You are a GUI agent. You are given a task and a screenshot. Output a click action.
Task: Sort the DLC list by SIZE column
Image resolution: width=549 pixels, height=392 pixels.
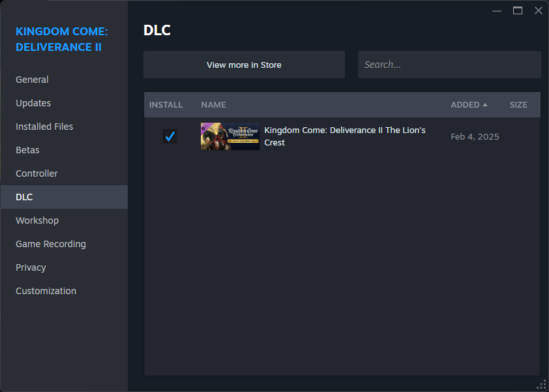coord(518,105)
